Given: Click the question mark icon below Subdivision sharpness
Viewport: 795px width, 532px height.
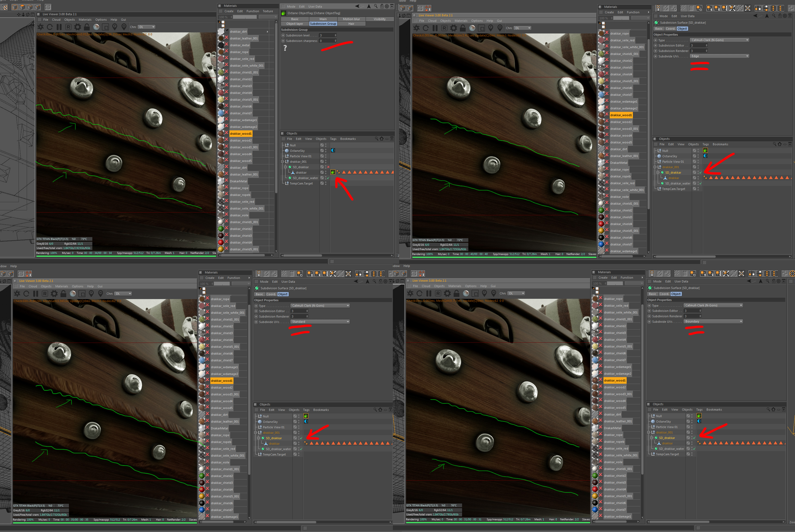Looking at the screenshot, I should click(x=285, y=48).
